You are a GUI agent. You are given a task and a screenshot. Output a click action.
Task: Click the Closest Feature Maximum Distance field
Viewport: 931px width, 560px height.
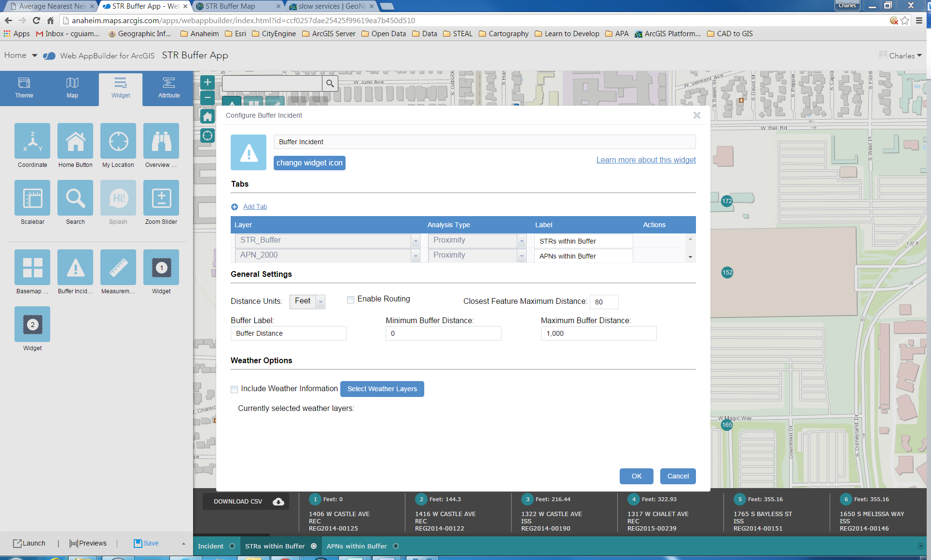[x=604, y=302]
